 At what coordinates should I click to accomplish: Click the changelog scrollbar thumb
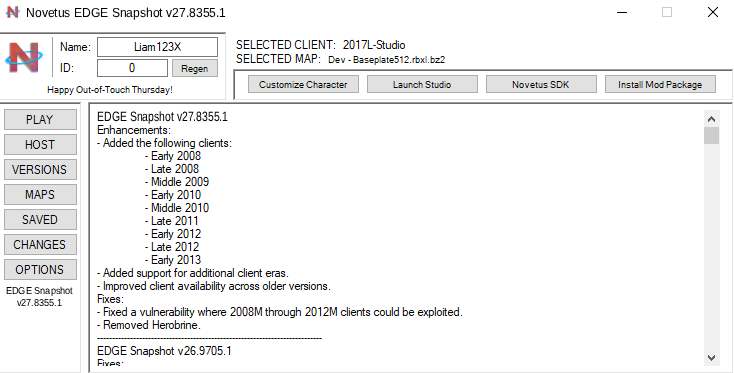[712, 136]
